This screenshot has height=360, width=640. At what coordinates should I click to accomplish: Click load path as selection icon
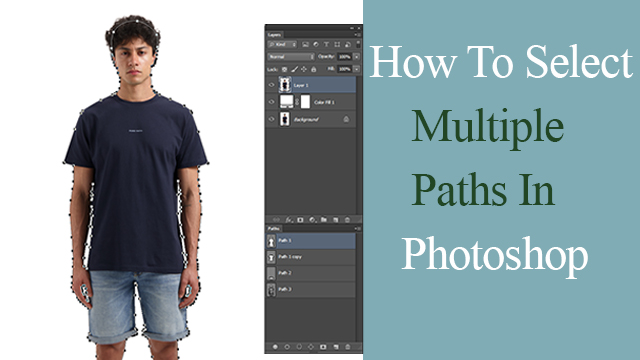tap(299, 347)
